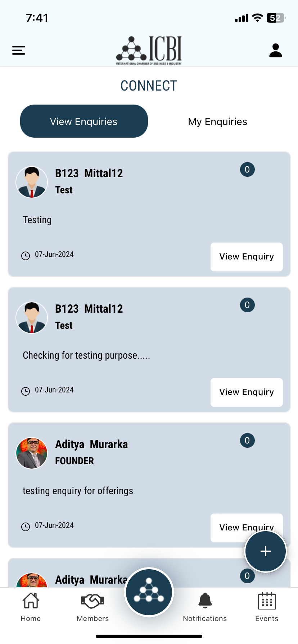The image size is (298, 644).
Task: Tap the ICBI logo in header
Action: [149, 50]
